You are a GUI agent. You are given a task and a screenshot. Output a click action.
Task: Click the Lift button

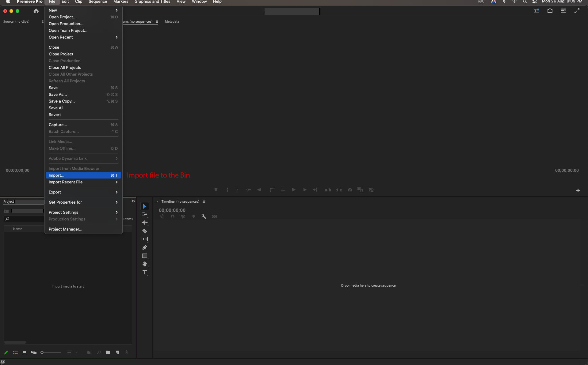click(328, 190)
